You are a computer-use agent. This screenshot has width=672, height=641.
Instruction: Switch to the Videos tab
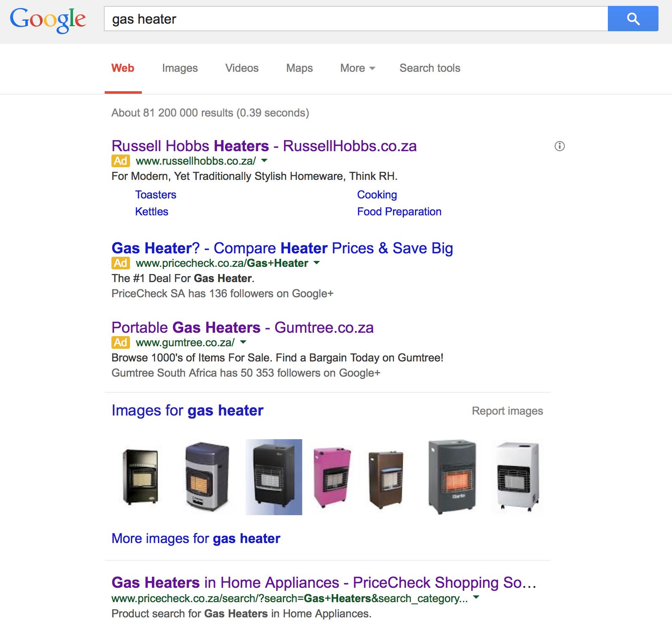point(242,68)
